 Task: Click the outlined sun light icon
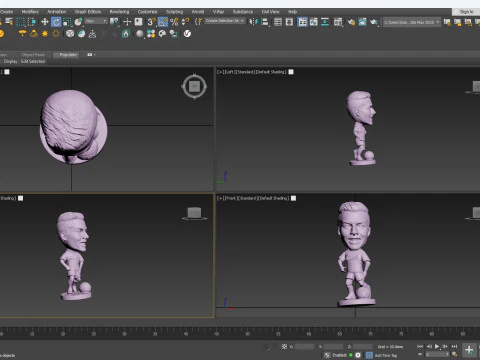56,34
